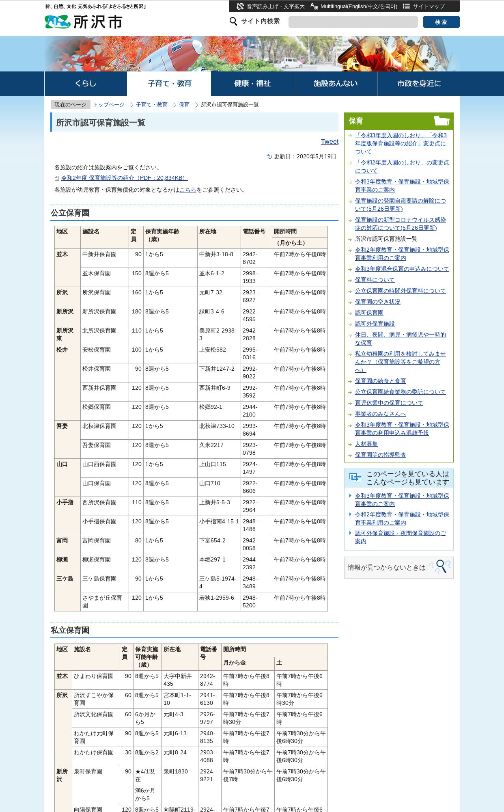Open 保育施設の登園自粛要請の解除 link

click(401, 205)
